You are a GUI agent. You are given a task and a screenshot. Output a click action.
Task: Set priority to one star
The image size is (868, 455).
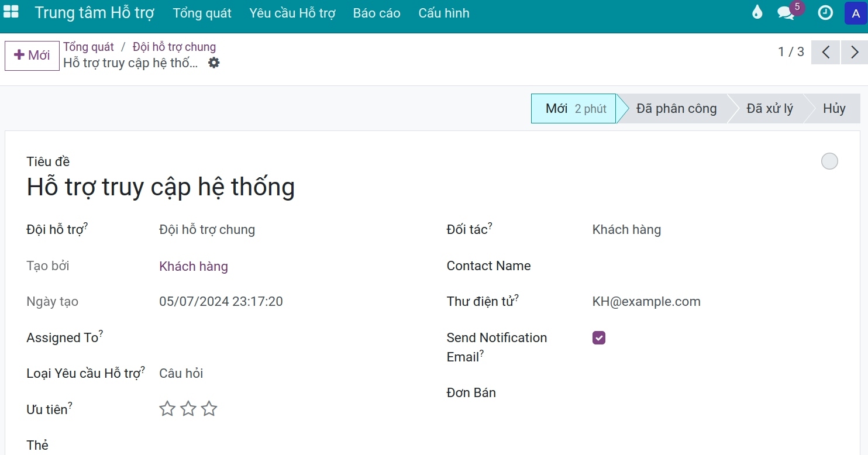pos(167,409)
